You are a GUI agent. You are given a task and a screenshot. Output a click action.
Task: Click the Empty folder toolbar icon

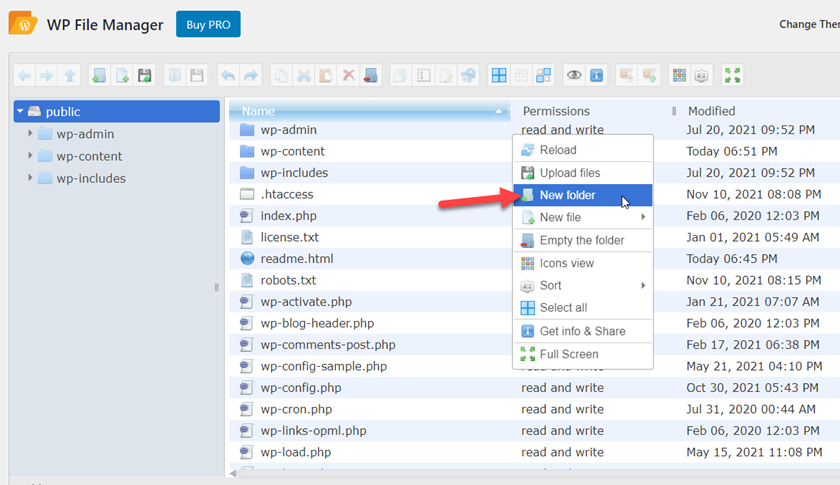[x=371, y=76]
